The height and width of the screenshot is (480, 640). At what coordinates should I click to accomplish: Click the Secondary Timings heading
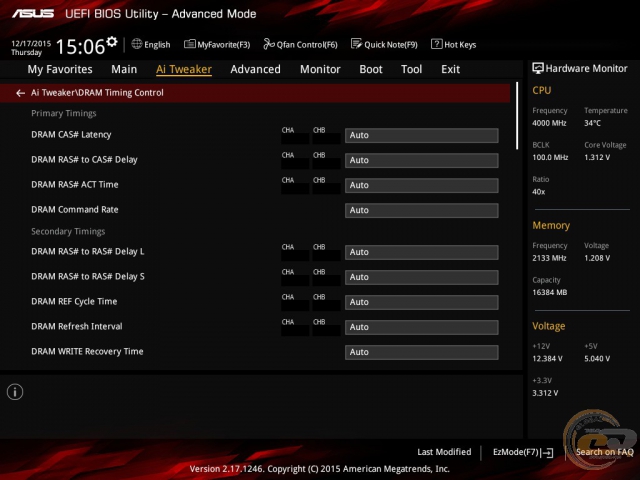click(68, 231)
